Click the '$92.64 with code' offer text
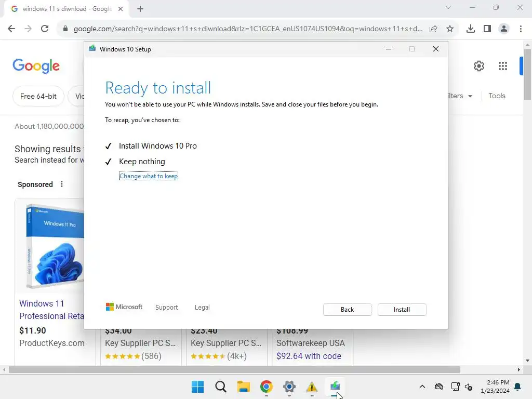Screen dimensions: 532x399 (309, 356)
